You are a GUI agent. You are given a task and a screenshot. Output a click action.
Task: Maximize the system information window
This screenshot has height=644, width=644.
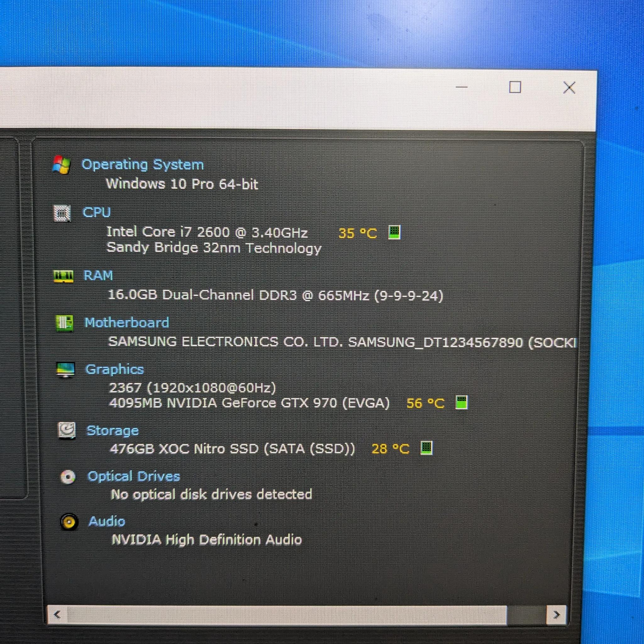(515, 87)
